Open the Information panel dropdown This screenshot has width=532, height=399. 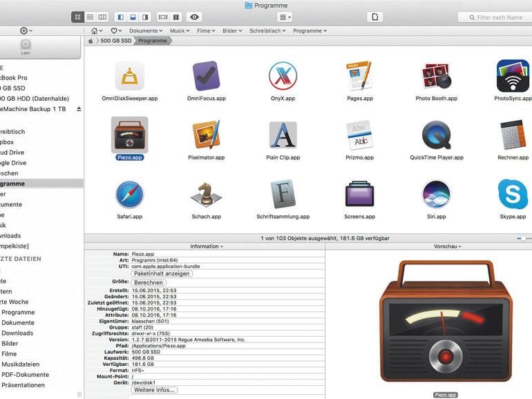point(206,246)
